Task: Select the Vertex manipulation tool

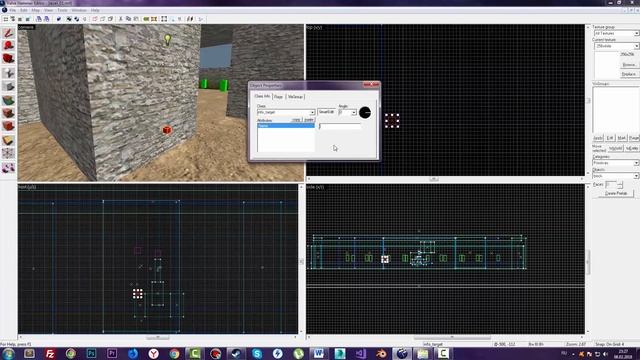Action: tap(8, 154)
